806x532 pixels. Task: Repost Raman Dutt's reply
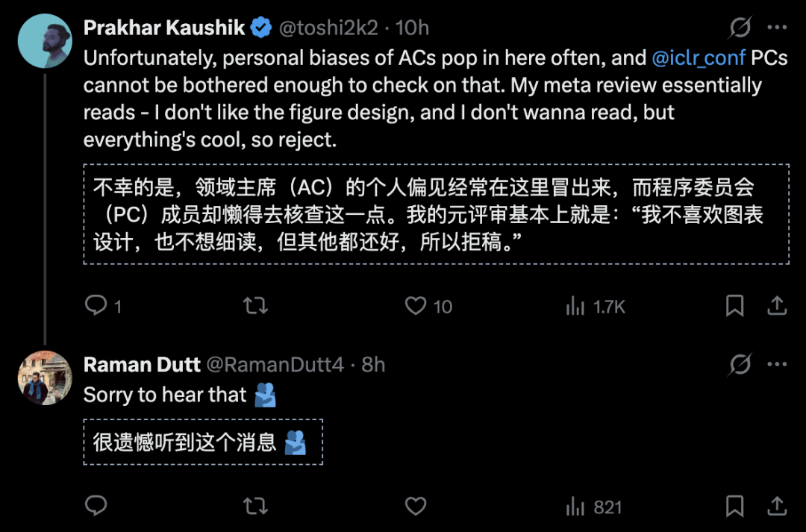256,507
